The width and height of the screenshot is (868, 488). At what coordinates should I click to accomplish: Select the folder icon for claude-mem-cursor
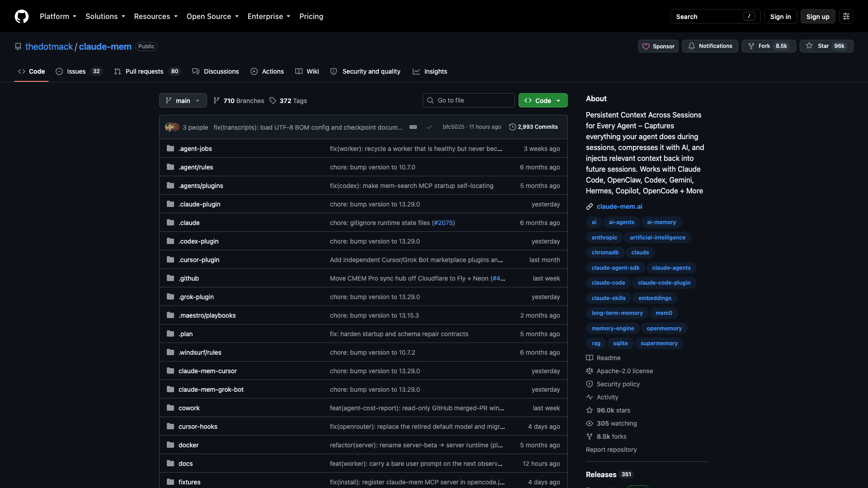[x=170, y=371]
